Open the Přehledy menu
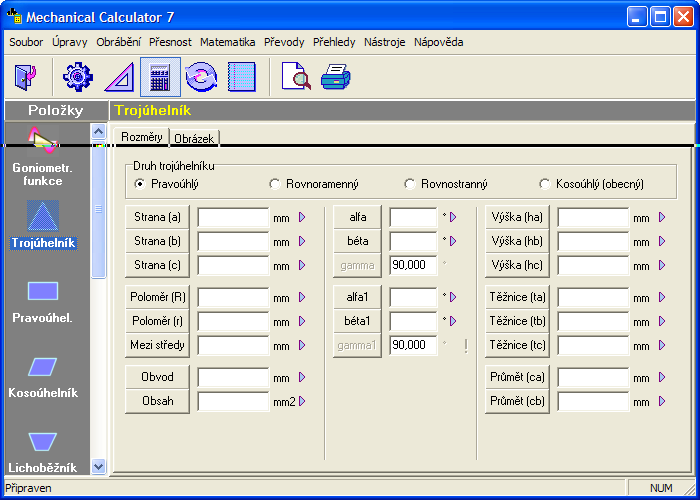Screen dimensions: 700x500 334,42
